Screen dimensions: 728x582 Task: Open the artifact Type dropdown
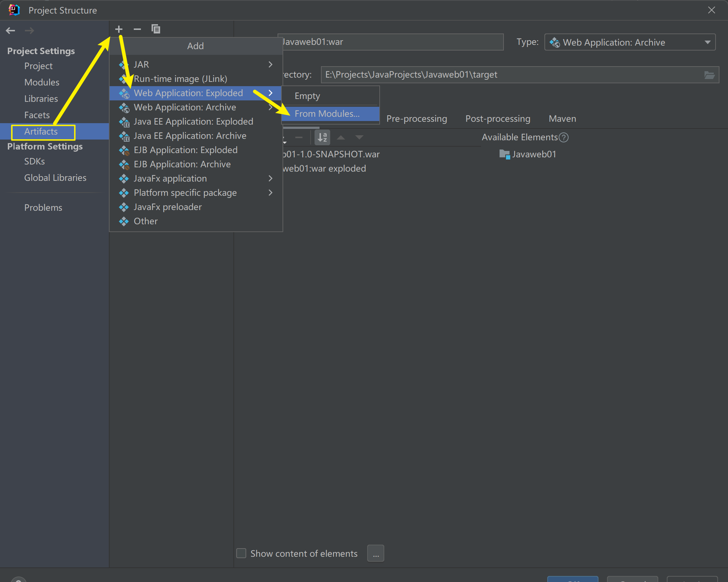pyautogui.click(x=630, y=42)
